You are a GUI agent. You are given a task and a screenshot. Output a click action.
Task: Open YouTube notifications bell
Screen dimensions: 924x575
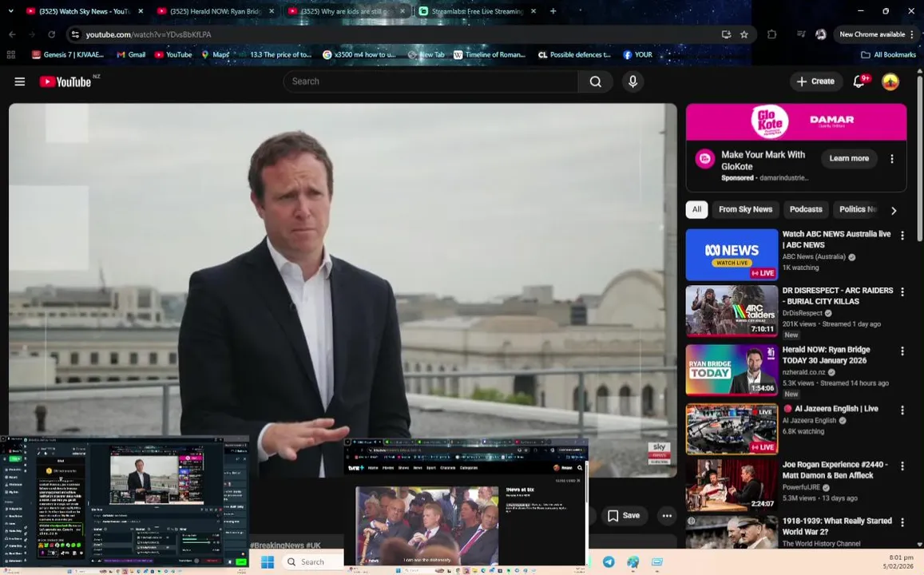(x=859, y=81)
